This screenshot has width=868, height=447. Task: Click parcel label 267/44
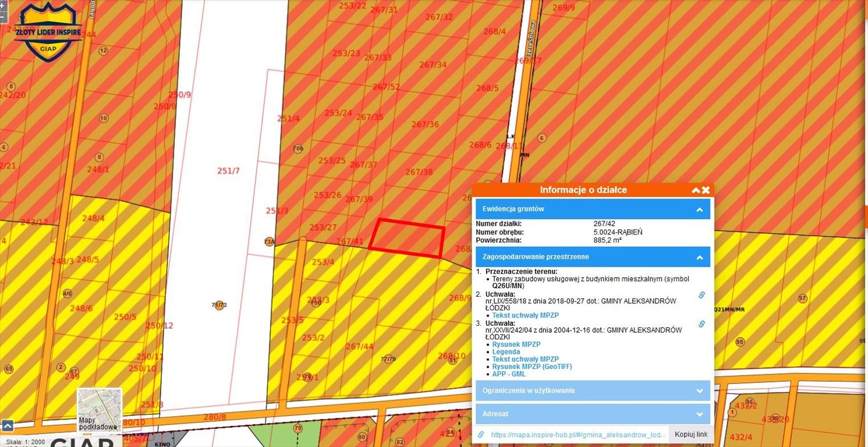click(x=359, y=347)
